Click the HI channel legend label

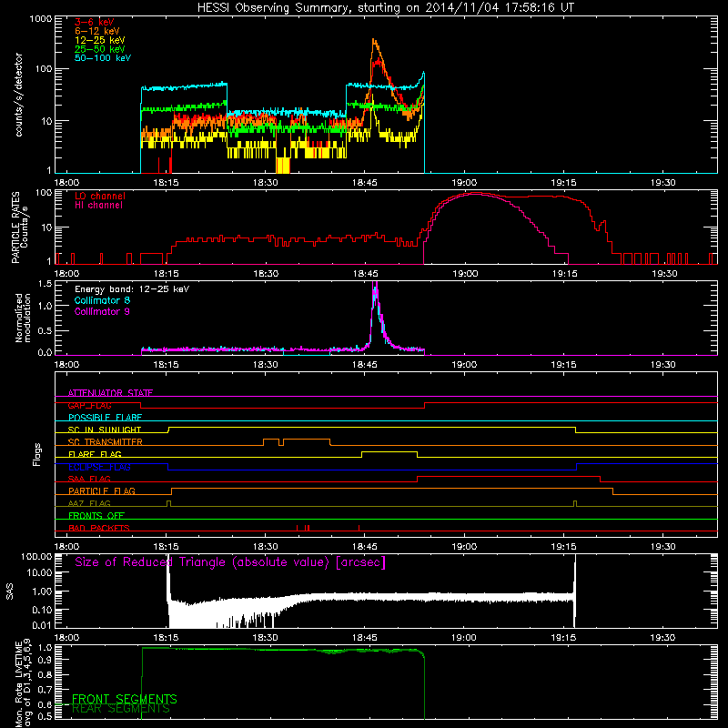pyautogui.click(x=98, y=206)
